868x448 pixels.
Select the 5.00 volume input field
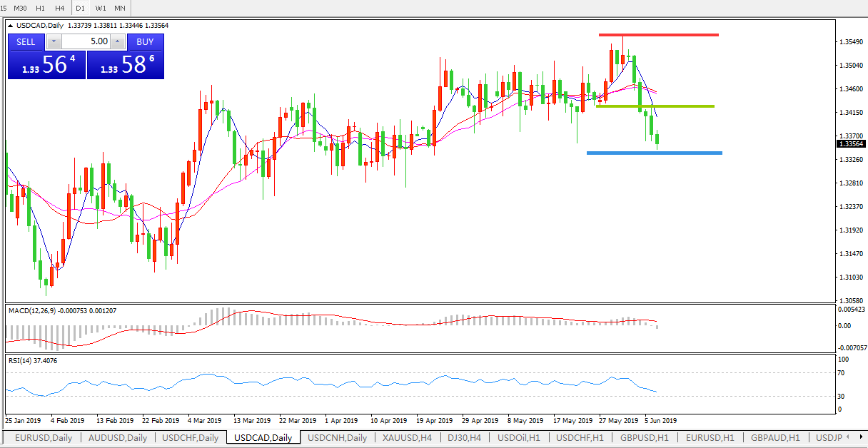pos(86,42)
